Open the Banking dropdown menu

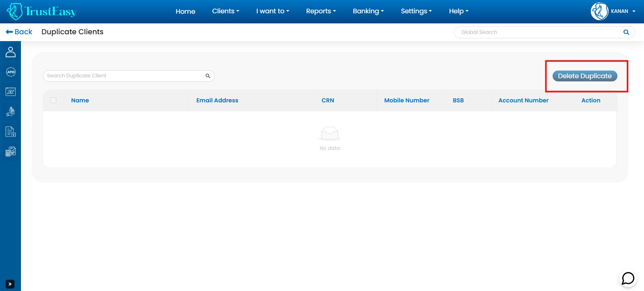point(368,11)
